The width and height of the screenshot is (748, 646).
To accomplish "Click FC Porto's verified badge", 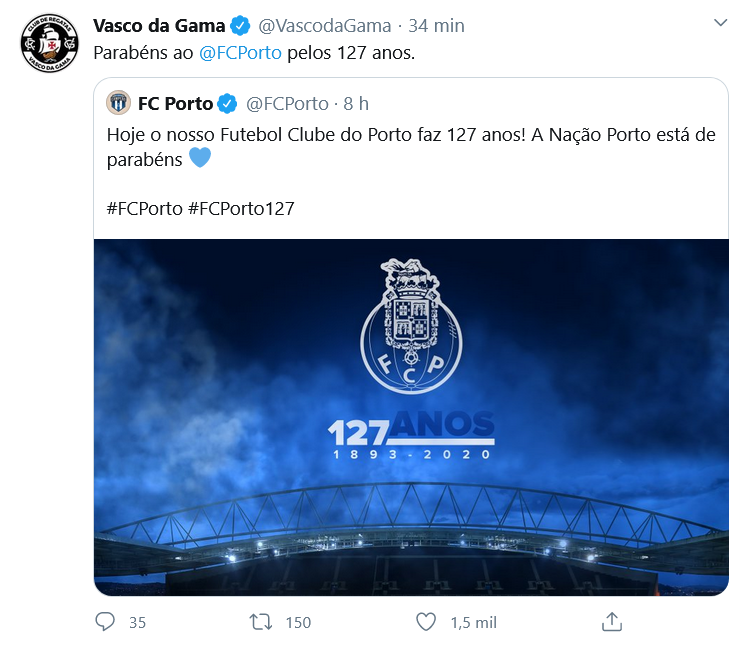I will [228, 103].
